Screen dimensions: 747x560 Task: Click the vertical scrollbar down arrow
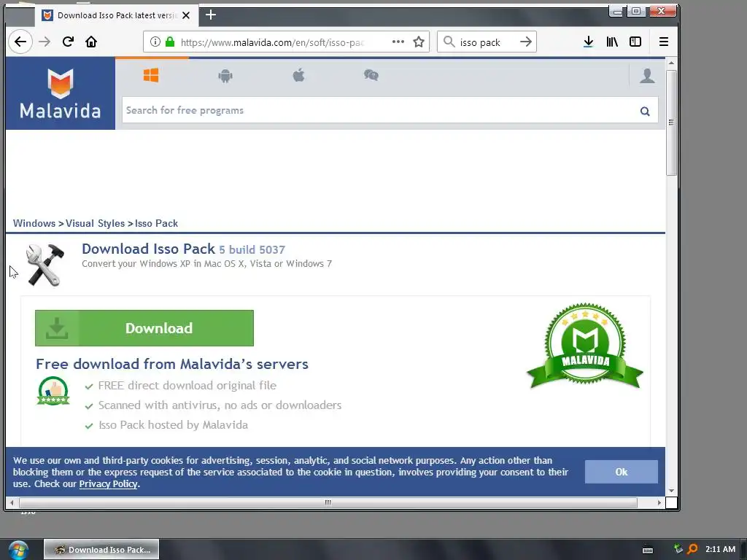(x=671, y=491)
